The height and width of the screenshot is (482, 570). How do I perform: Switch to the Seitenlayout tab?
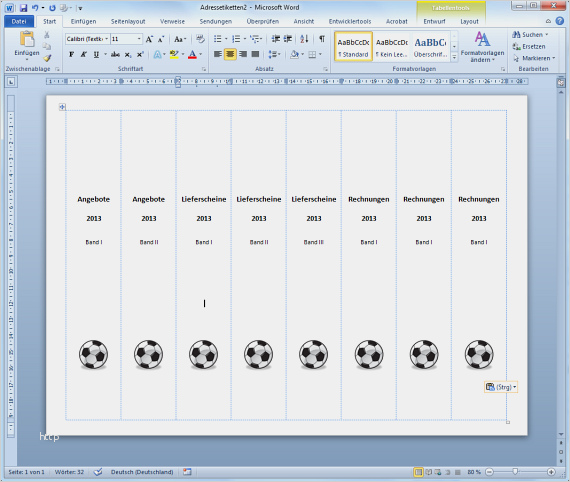pos(128,21)
